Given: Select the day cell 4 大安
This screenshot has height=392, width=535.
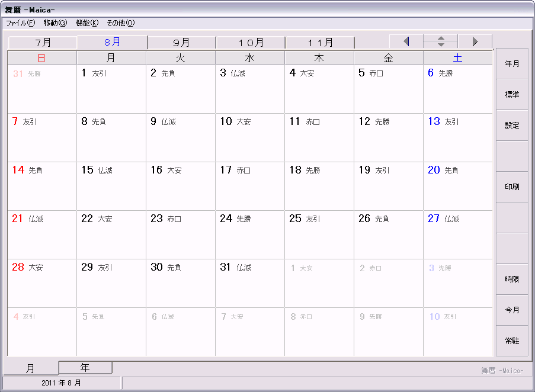Looking at the screenshot, I should pyautogui.click(x=319, y=89).
